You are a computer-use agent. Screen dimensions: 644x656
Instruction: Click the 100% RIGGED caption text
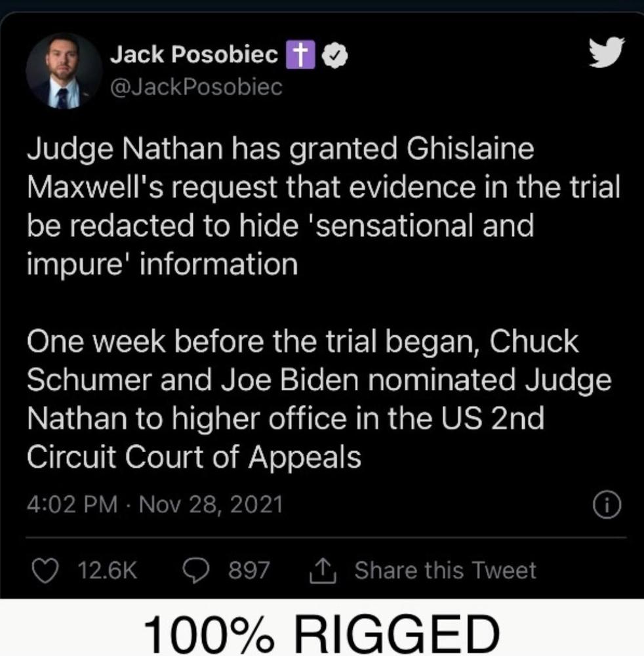tap(321, 631)
